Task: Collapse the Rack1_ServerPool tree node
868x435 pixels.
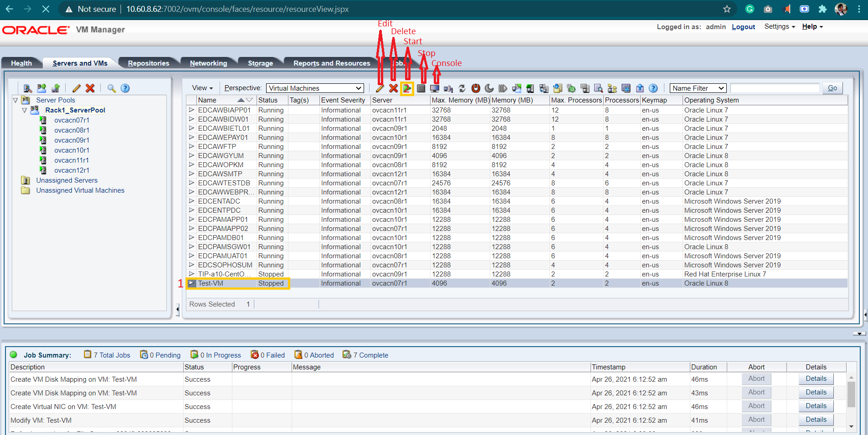Action: [25, 110]
